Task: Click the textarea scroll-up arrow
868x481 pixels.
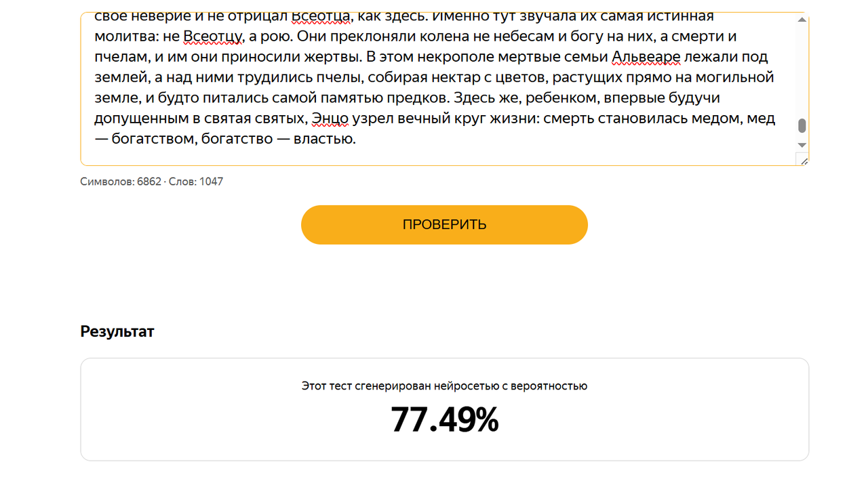Action: (802, 20)
